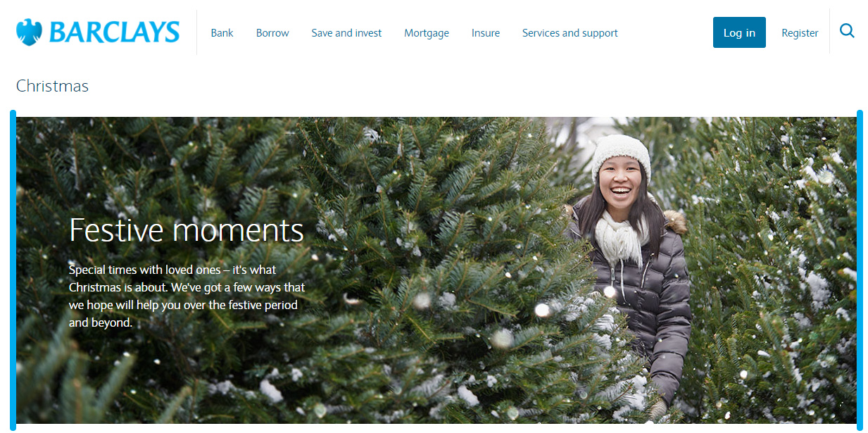The width and height of the screenshot is (868, 433).
Task: Open the Borrow menu
Action: [272, 33]
